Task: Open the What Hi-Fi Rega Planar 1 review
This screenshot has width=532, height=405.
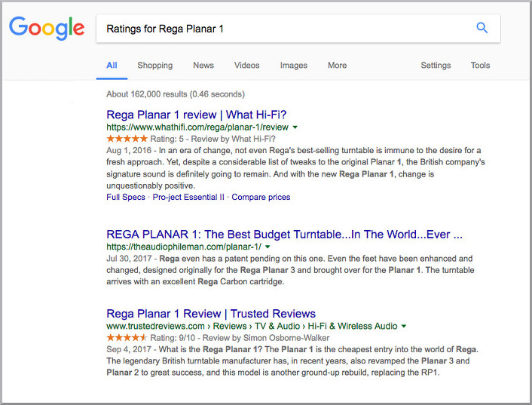Action: 197,115
